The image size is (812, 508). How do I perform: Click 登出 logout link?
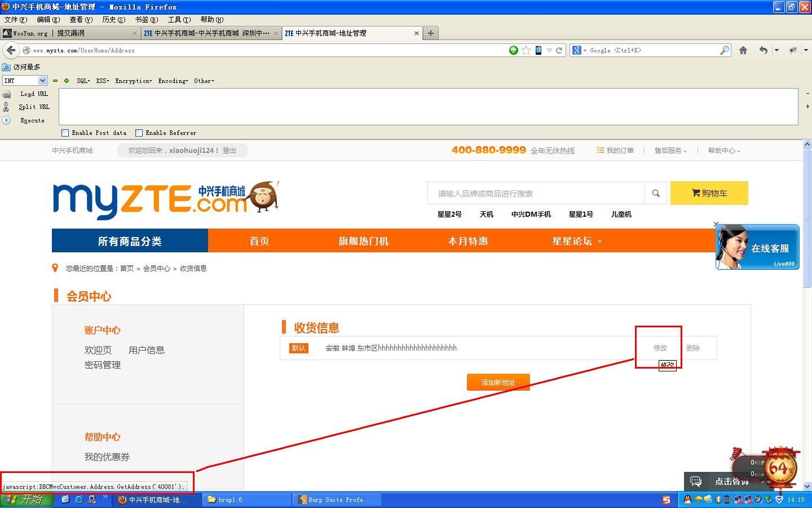[229, 151]
